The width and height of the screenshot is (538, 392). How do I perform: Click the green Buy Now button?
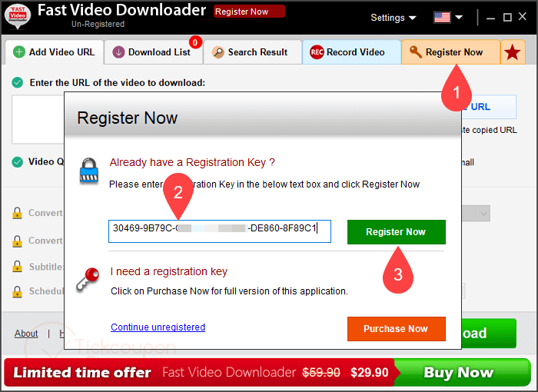pos(462,373)
